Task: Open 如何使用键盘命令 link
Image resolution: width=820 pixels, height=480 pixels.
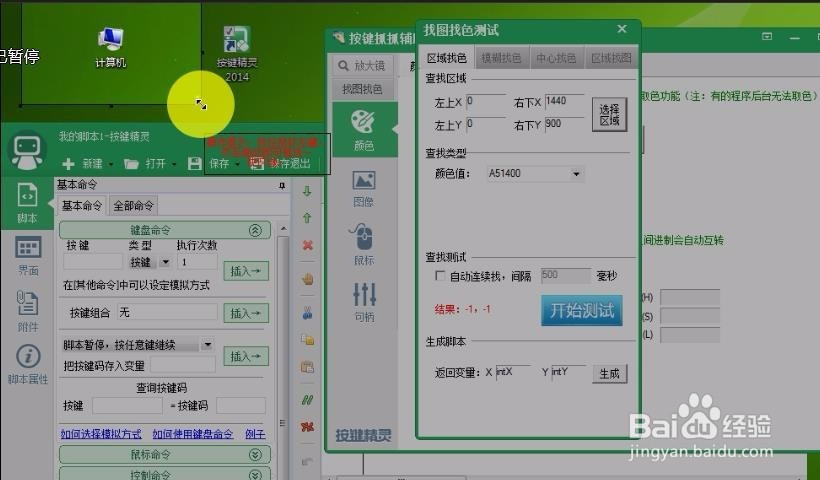Action: [192, 434]
